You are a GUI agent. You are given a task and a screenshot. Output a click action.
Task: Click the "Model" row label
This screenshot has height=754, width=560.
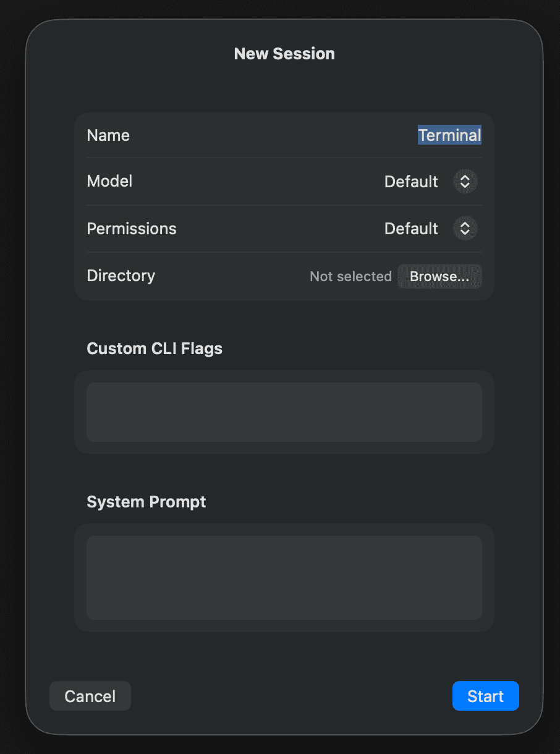[x=109, y=181]
